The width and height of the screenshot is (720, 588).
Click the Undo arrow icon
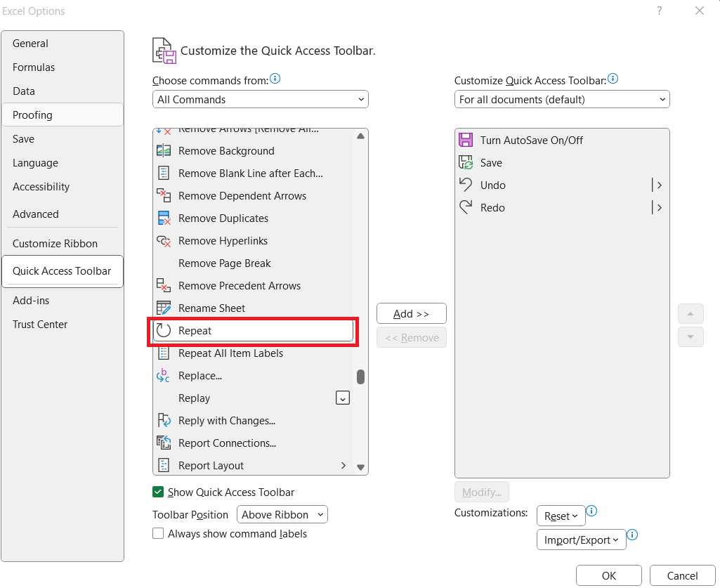tap(466, 185)
